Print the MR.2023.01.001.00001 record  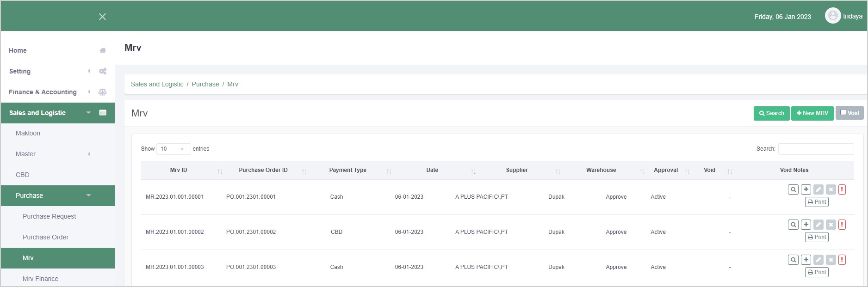[x=817, y=202]
